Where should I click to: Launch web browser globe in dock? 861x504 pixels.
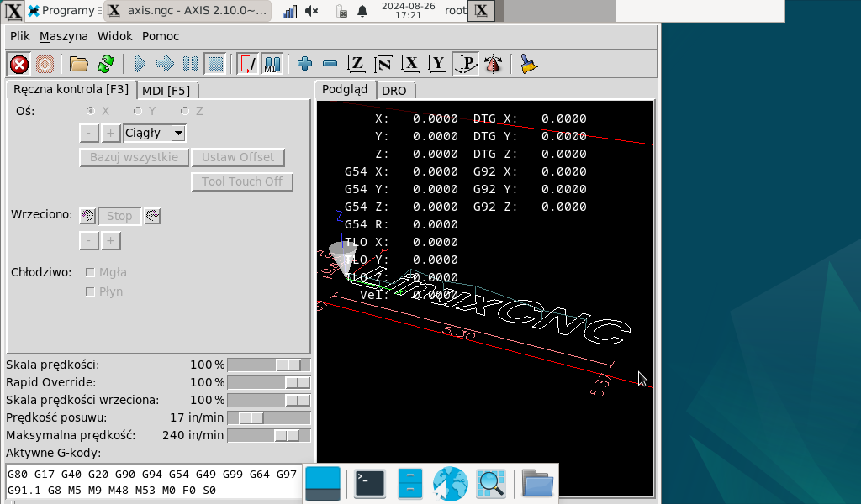point(451,484)
